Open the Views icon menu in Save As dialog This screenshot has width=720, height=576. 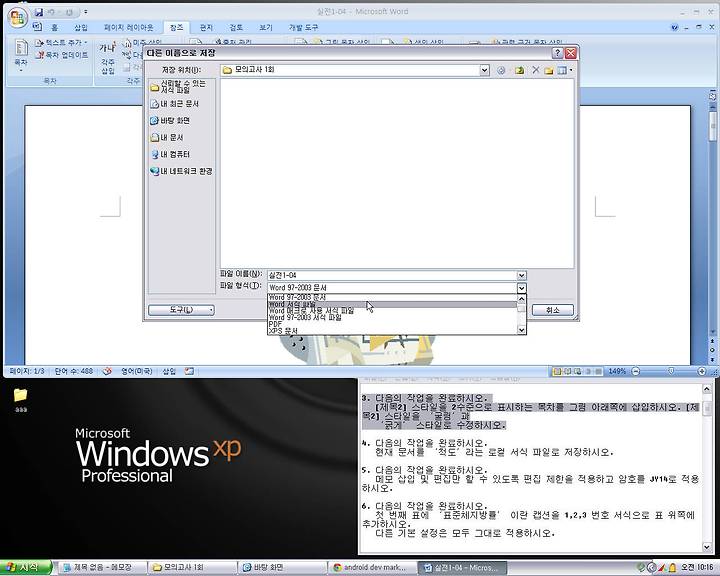coord(564,70)
